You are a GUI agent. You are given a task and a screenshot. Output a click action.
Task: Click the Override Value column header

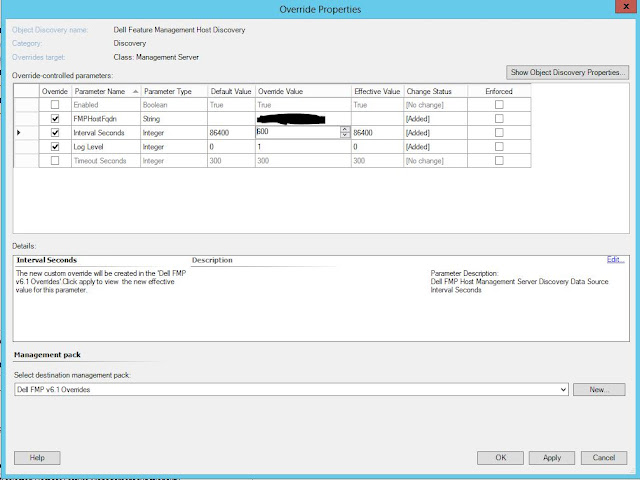[303, 91]
